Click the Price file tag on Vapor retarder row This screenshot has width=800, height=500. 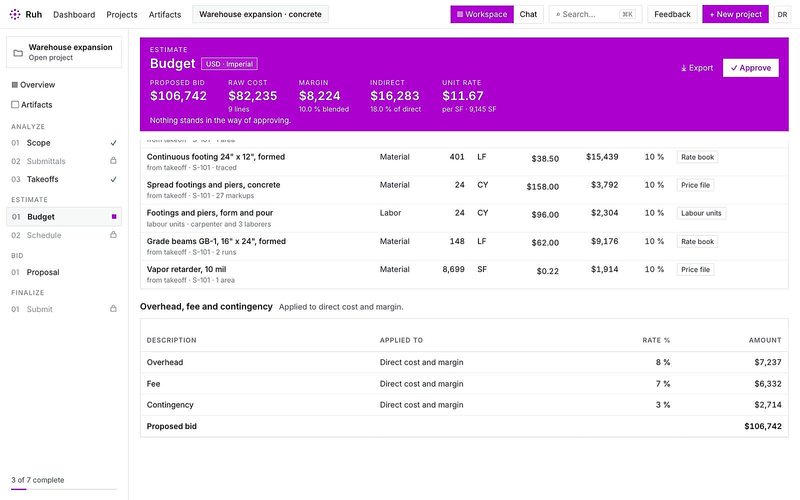pyautogui.click(x=695, y=269)
